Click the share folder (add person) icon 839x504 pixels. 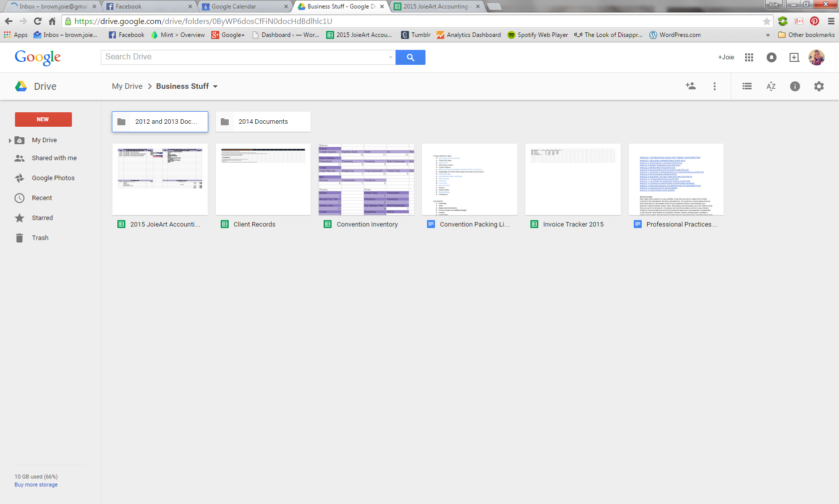coord(691,86)
